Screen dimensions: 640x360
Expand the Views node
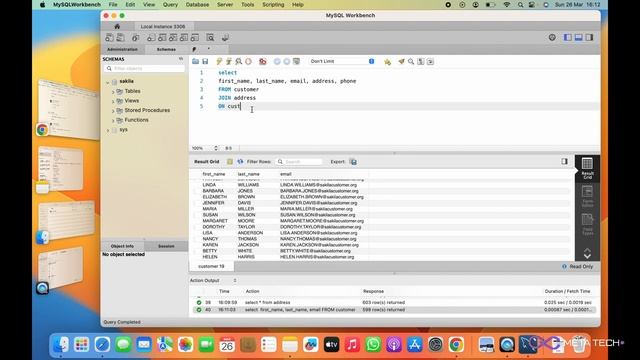(x=113, y=101)
